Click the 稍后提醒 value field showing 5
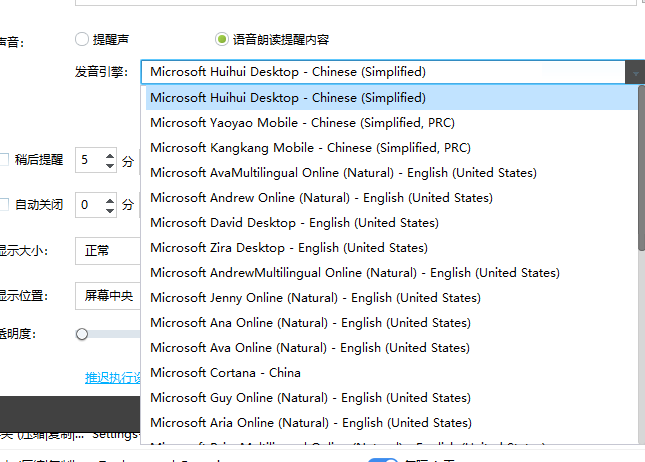645x462 pixels. (90, 160)
